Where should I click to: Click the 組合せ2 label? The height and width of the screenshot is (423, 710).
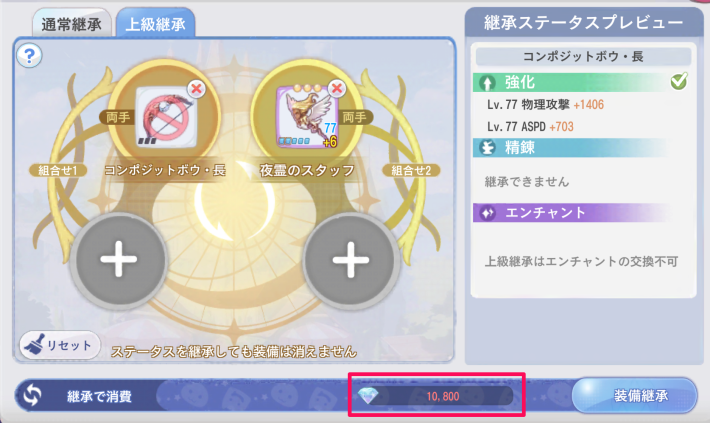tap(411, 170)
